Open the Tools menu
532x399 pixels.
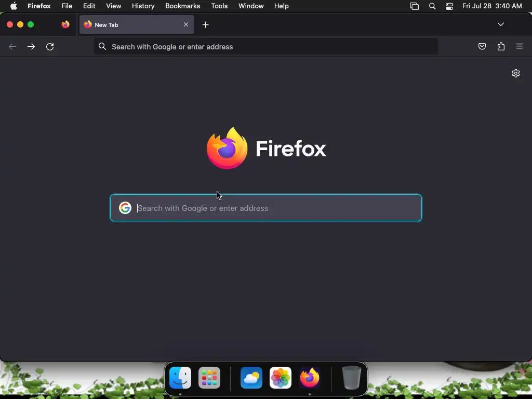[x=220, y=6]
